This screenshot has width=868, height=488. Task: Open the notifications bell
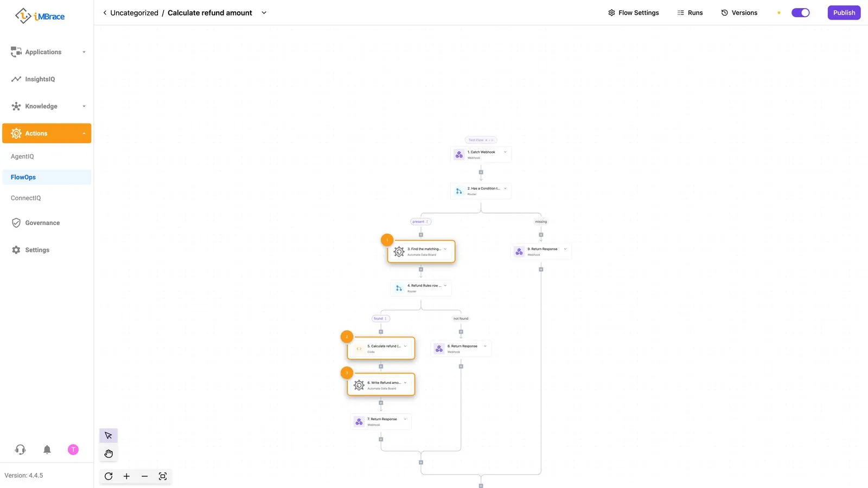[x=47, y=450]
